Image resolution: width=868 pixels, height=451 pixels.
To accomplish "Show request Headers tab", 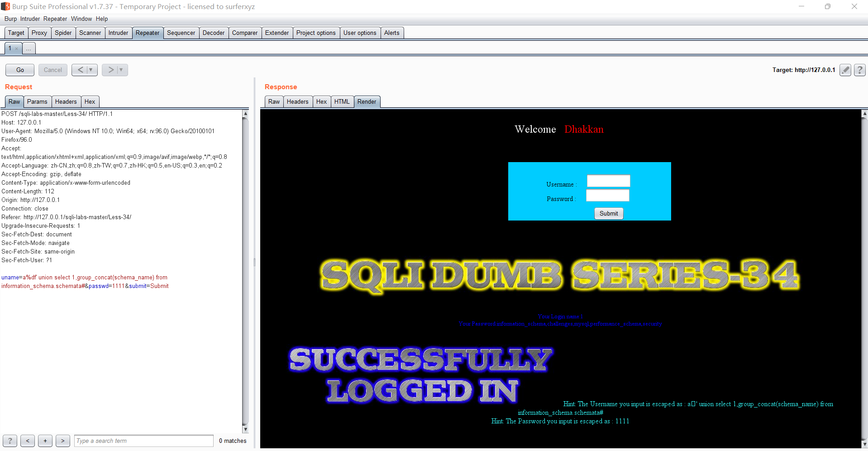I will (66, 101).
